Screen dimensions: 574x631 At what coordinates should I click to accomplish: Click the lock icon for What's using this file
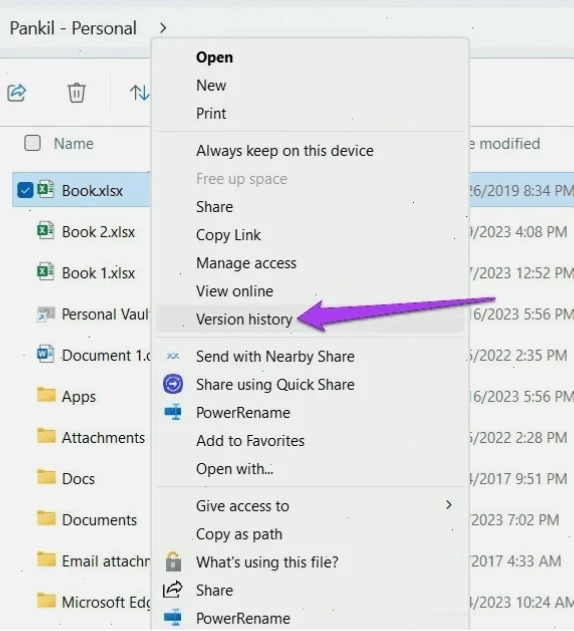click(173, 561)
